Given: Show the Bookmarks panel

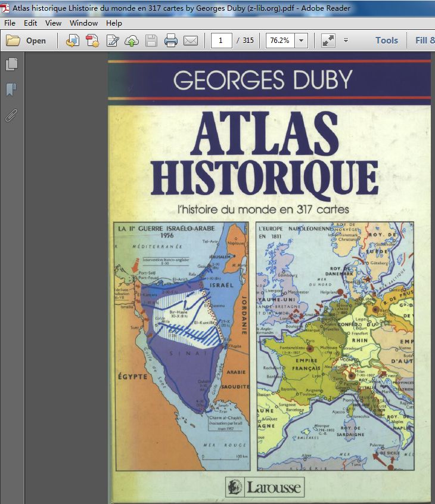Looking at the screenshot, I should tap(11, 89).
